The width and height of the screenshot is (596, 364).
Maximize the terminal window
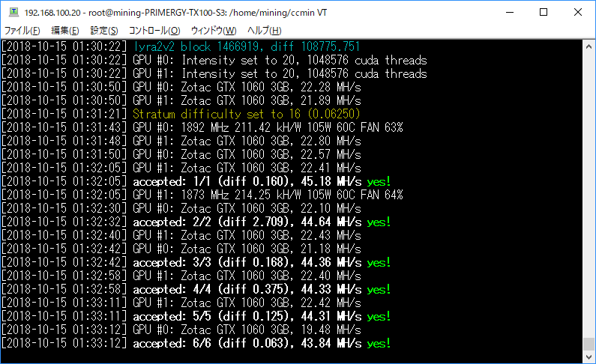coord(544,12)
